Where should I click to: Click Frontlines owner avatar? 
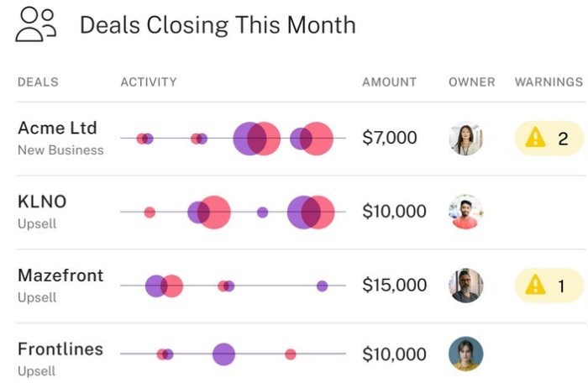pos(465,354)
